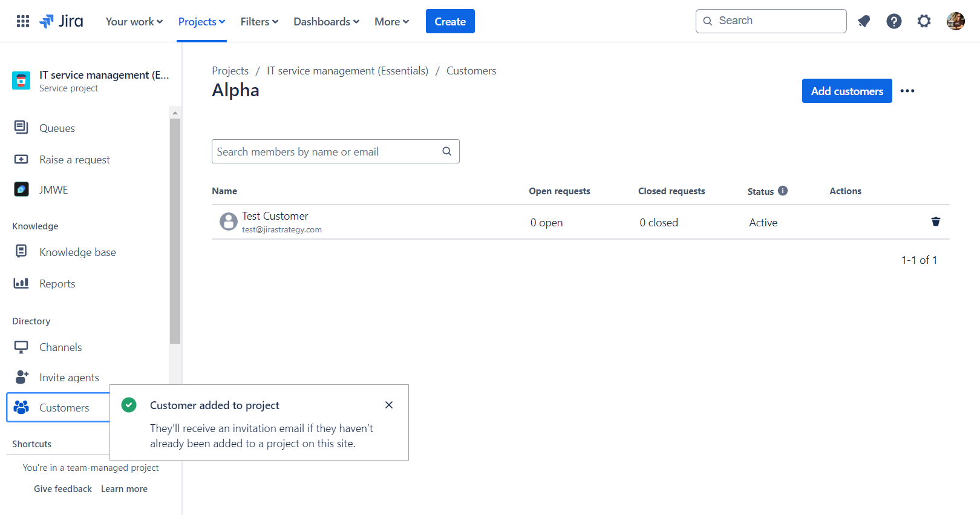Open the Knowledge base sidebar item
This screenshot has width=980, height=515.
click(x=77, y=252)
